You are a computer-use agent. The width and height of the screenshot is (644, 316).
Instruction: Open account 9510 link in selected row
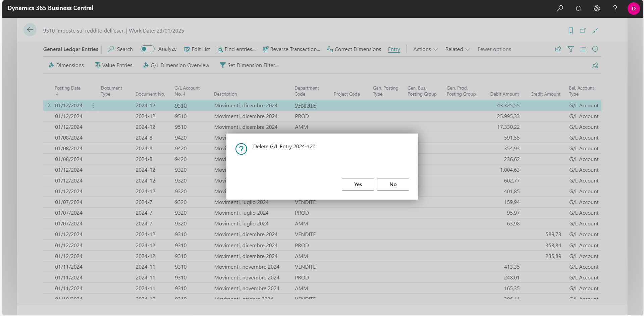[x=180, y=105]
